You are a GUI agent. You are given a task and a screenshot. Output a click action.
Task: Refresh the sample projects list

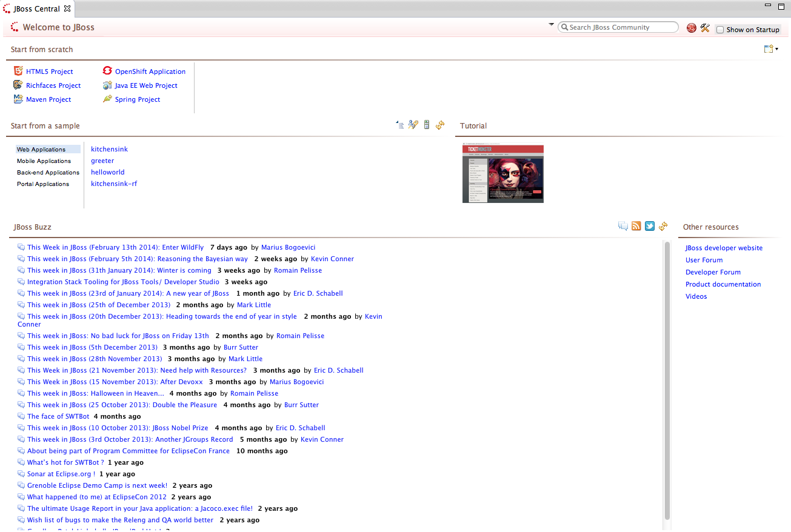pos(440,125)
